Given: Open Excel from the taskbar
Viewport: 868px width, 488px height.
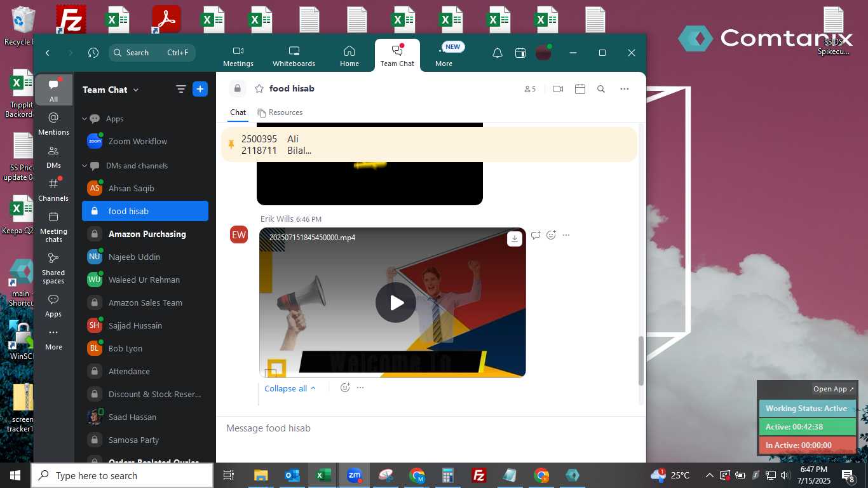Looking at the screenshot, I should point(323,475).
